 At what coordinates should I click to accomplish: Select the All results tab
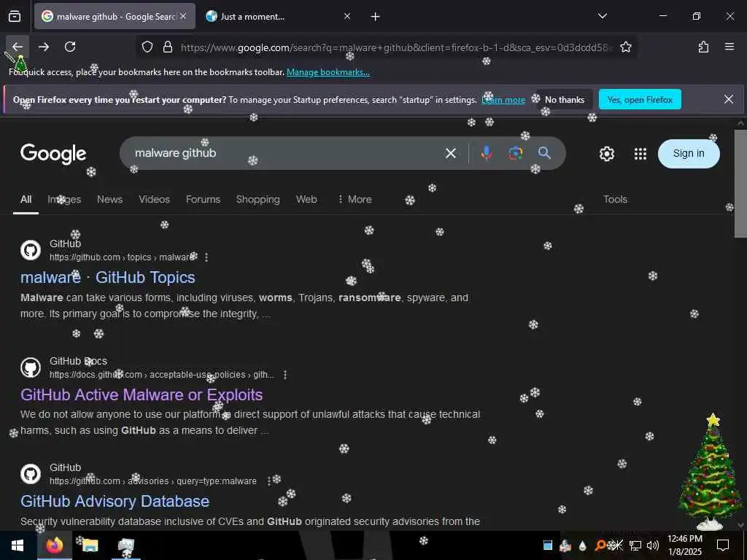pos(26,200)
